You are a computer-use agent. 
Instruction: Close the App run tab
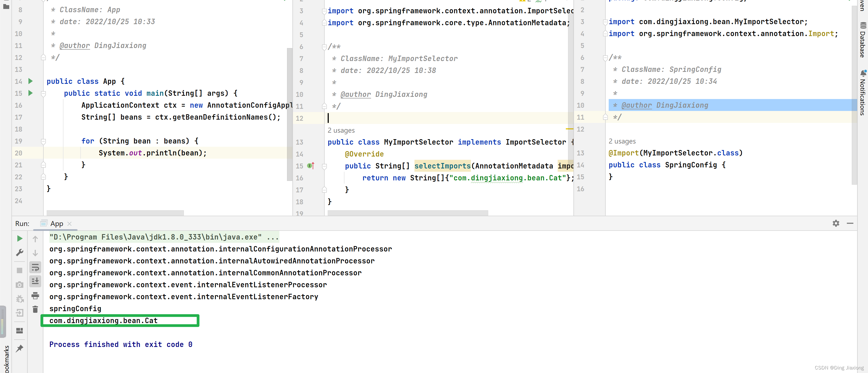(69, 224)
